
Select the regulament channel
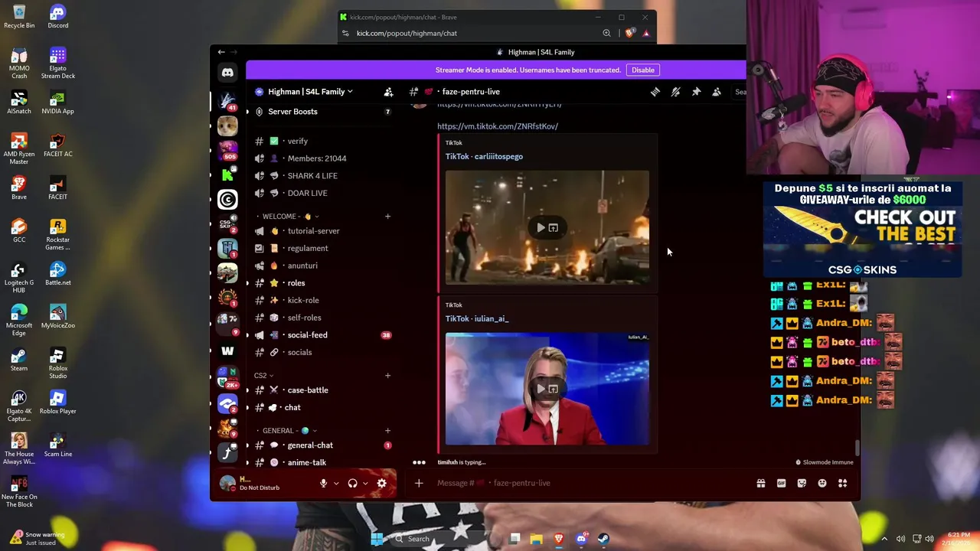pyautogui.click(x=323, y=249)
